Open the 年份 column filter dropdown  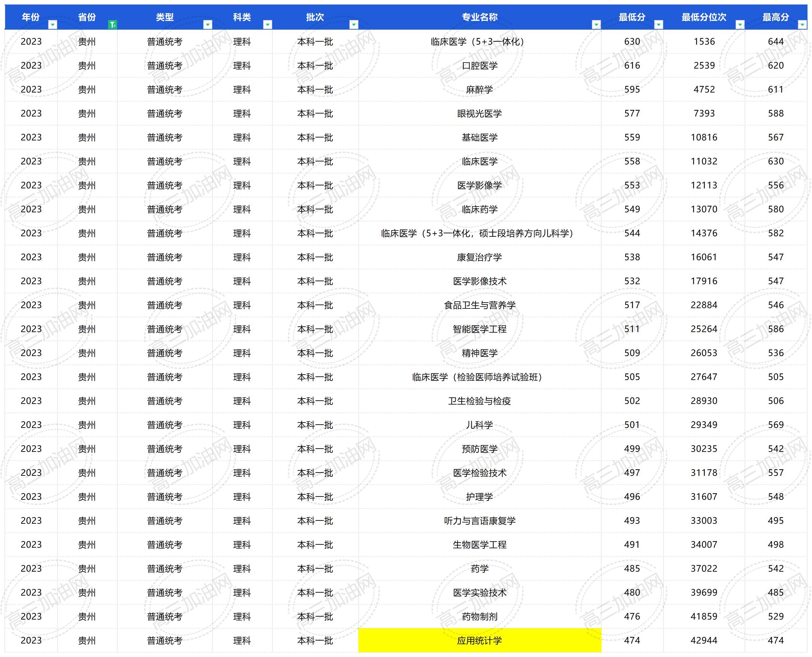pyautogui.click(x=53, y=25)
